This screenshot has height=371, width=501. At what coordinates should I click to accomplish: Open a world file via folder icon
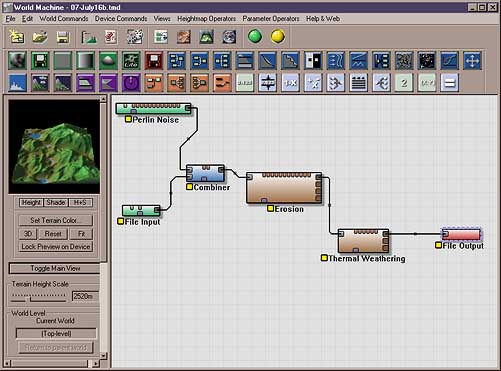(40, 37)
